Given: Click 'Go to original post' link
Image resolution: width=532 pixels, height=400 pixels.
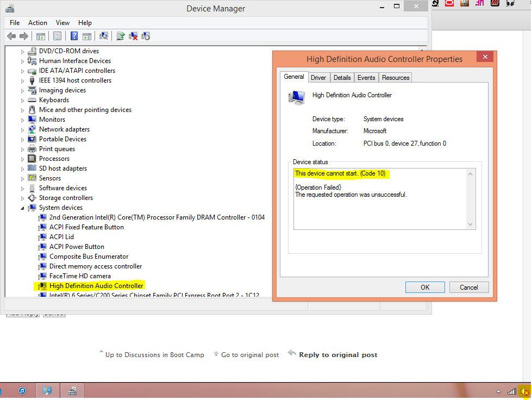Looking at the screenshot, I should (x=250, y=354).
